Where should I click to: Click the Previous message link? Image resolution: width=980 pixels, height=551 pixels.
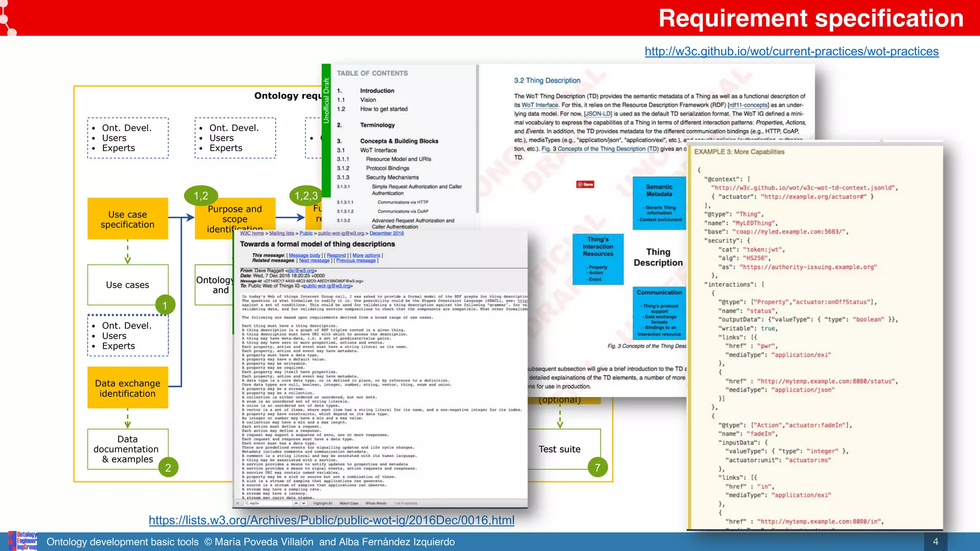pos(356,261)
